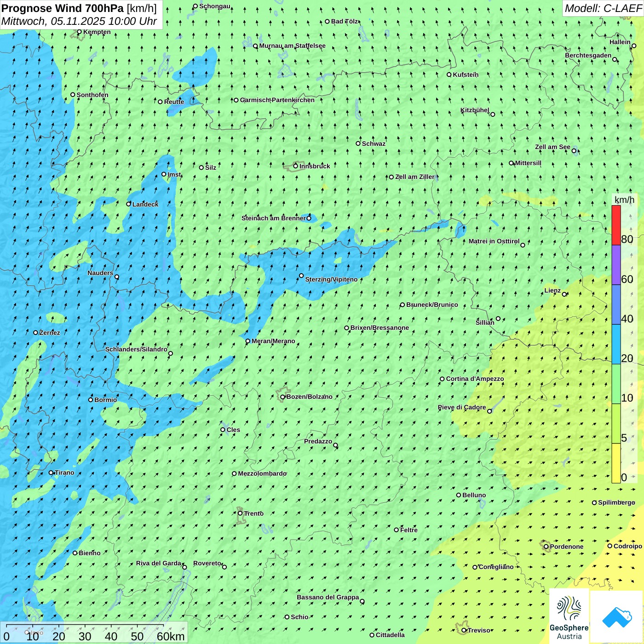This screenshot has width=644, height=644.
Task: Select the yellow-green 5–10 km/h legend swatch
Action: [616, 423]
